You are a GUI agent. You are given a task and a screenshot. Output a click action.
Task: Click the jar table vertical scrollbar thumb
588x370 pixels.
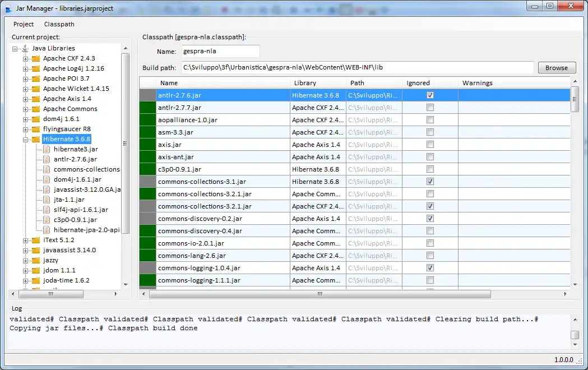point(575,99)
